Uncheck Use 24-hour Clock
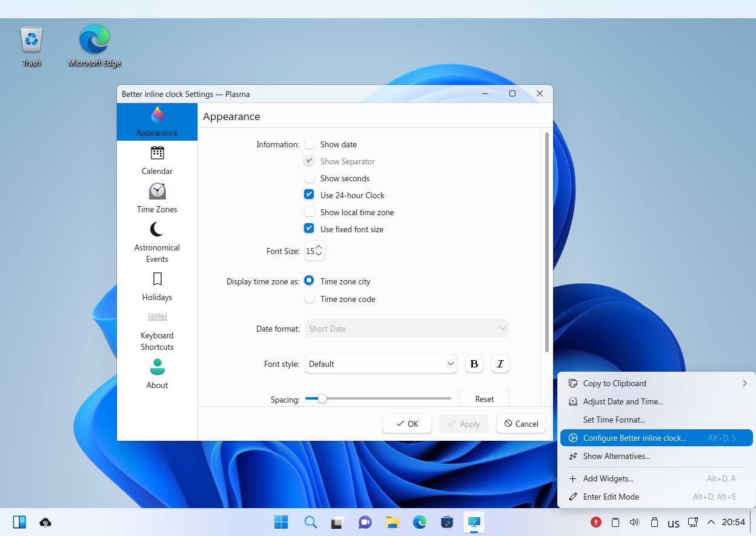 coord(310,195)
